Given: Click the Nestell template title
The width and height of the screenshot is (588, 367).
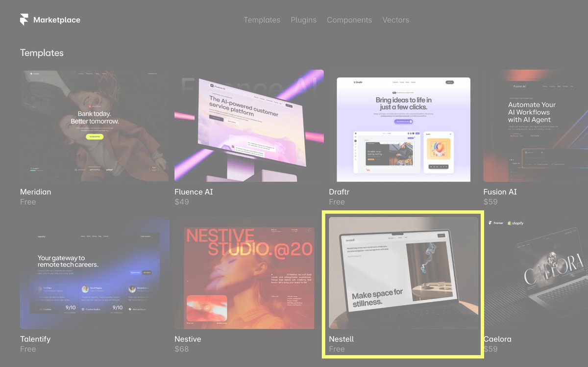Looking at the screenshot, I should point(342,339).
